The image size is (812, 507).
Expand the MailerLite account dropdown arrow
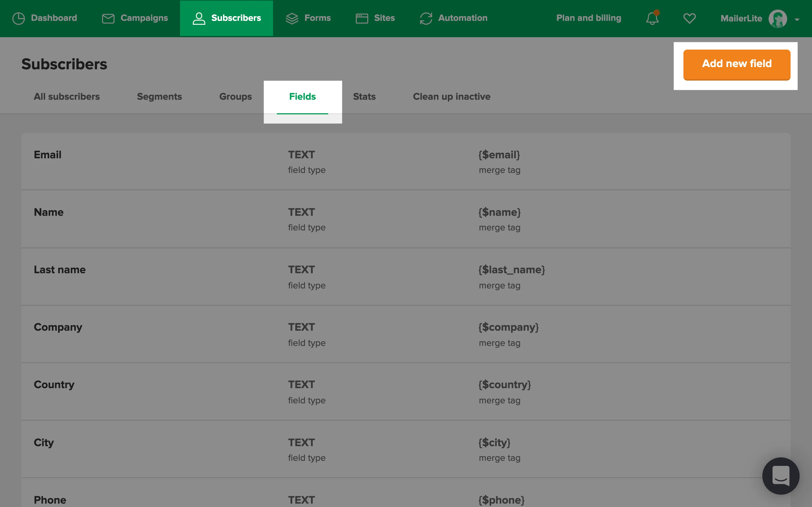[x=797, y=19]
